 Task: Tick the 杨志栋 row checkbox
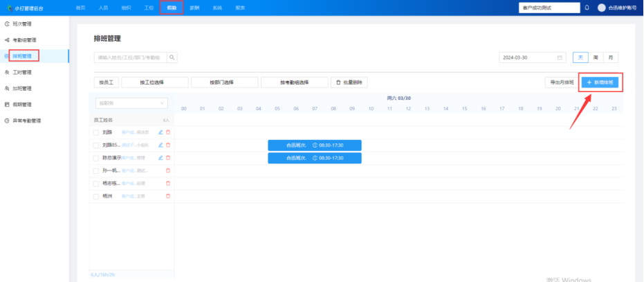(x=95, y=184)
